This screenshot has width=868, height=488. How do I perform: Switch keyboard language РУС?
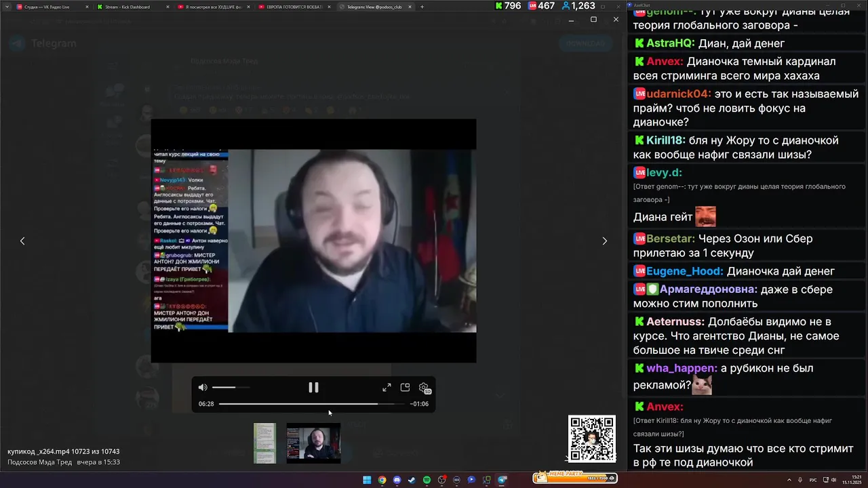(x=813, y=480)
